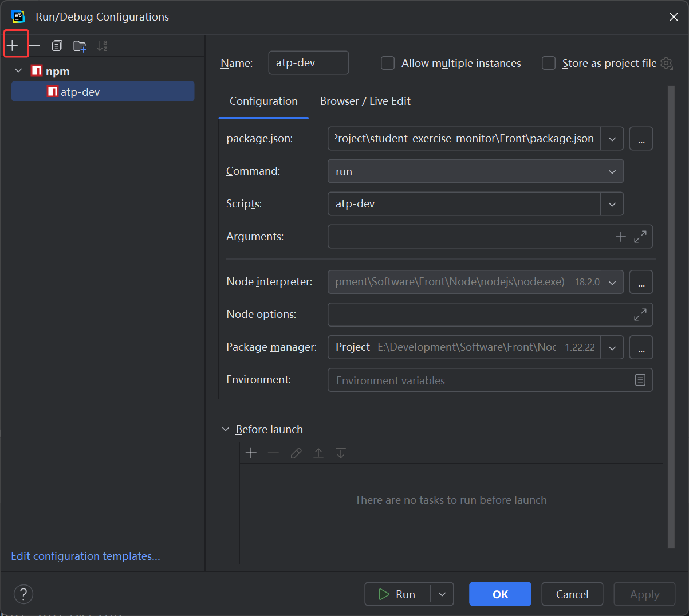Browse for Node interpreter
Viewport: 689px width, 616px height.
[x=641, y=282]
